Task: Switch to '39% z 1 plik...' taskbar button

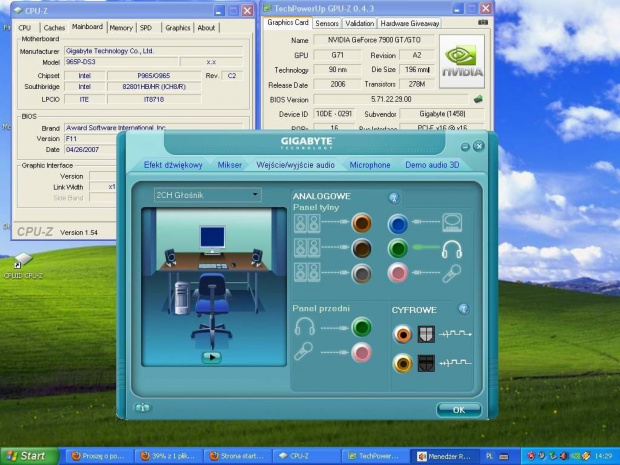Action: (x=168, y=456)
